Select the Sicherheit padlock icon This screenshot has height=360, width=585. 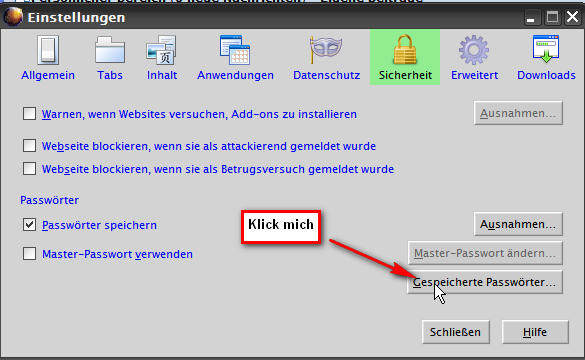[405, 50]
